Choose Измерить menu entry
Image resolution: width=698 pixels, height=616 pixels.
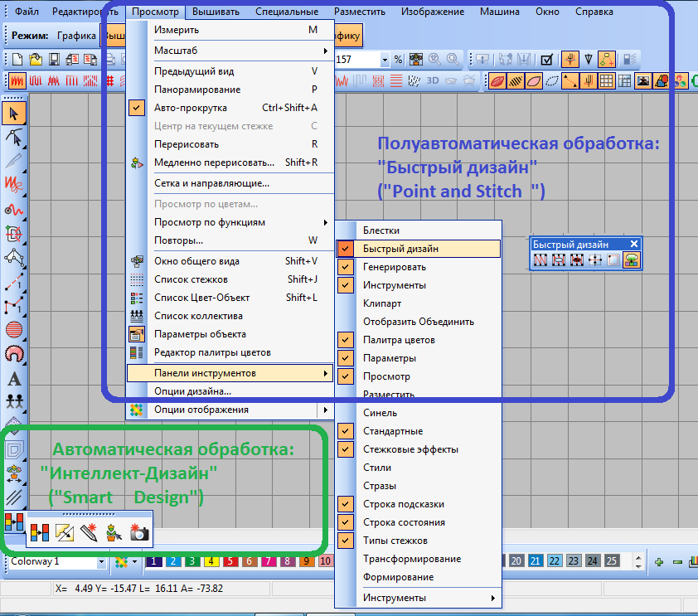(x=230, y=30)
